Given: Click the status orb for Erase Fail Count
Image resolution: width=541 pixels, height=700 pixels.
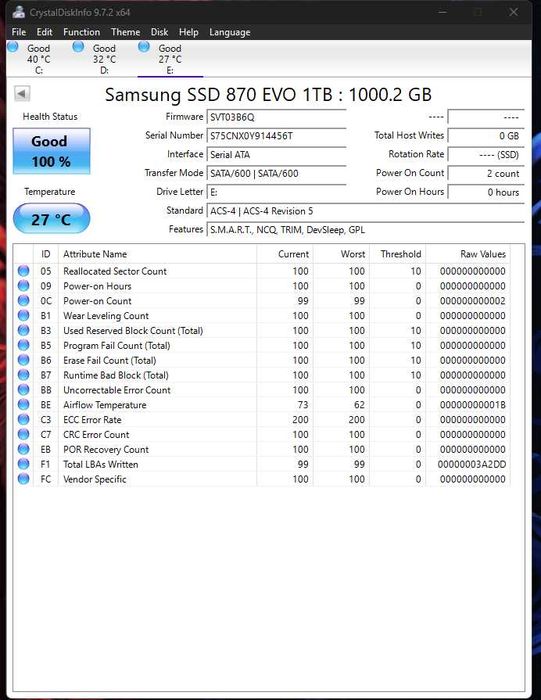Looking at the screenshot, I should pyautogui.click(x=24, y=360).
